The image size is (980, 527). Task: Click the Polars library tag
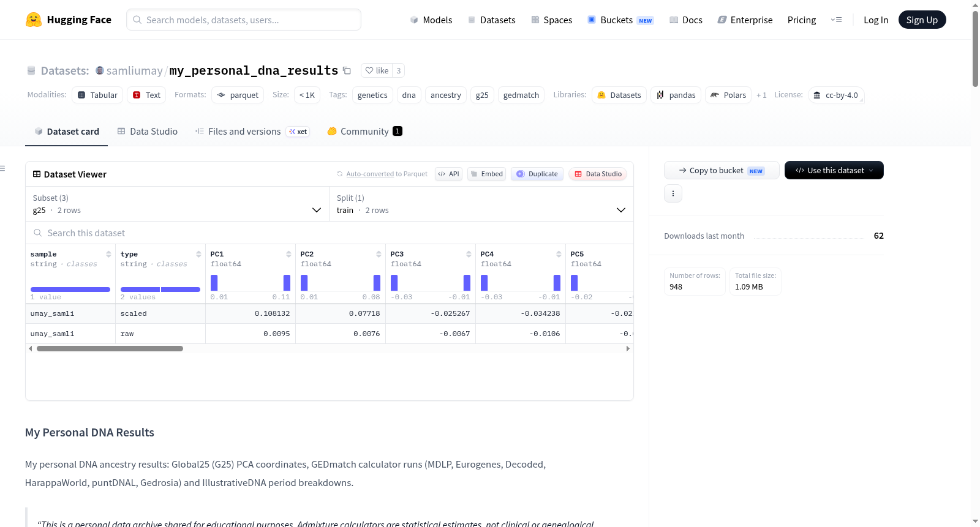pos(728,95)
